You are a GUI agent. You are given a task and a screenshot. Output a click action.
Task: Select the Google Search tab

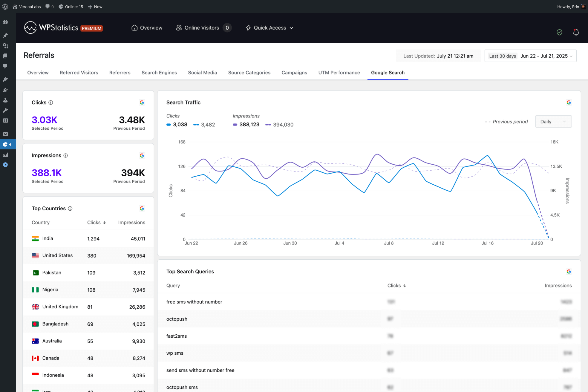[x=388, y=73]
